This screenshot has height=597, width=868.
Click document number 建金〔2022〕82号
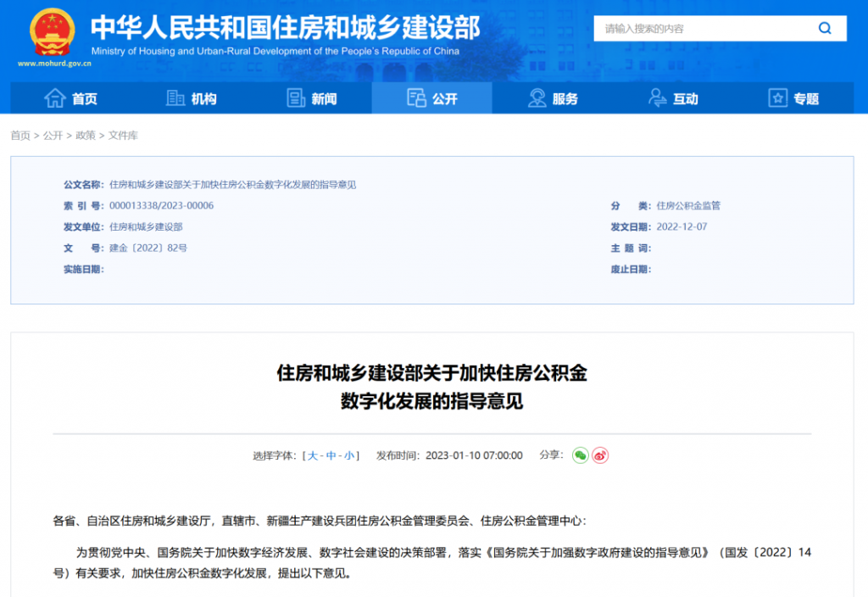coord(148,248)
